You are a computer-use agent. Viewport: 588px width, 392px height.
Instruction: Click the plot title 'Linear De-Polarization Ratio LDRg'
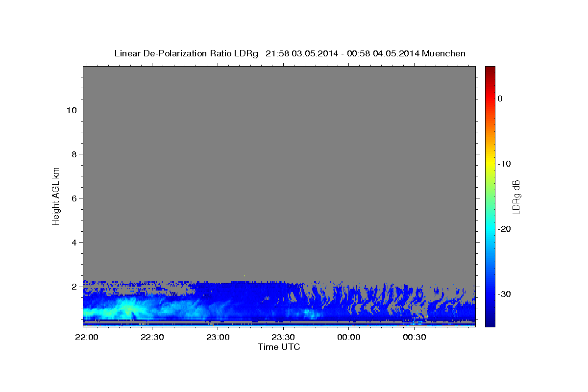click(186, 53)
